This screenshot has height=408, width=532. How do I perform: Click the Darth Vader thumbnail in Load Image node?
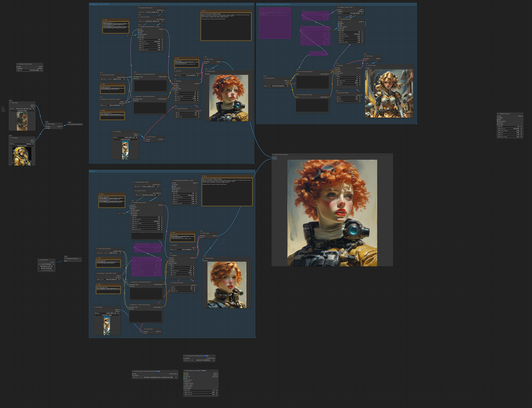tap(22, 121)
